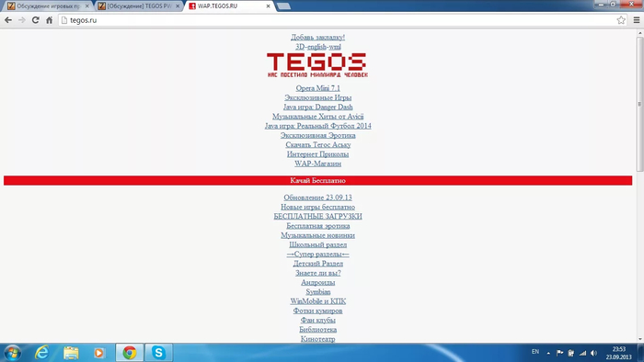Open the 'Библиотека' link
Image resolution: width=644 pixels, height=362 pixels.
pyautogui.click(x=318, y=330)
